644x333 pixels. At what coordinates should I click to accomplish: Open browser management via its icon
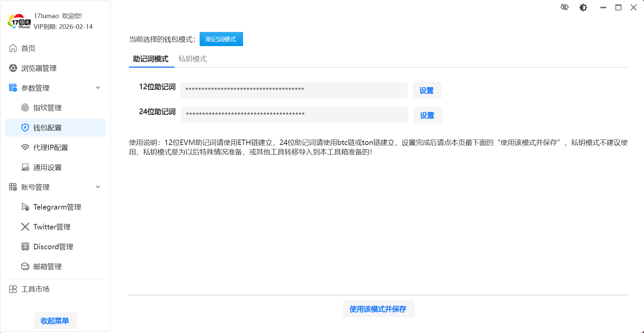point(13,68)
